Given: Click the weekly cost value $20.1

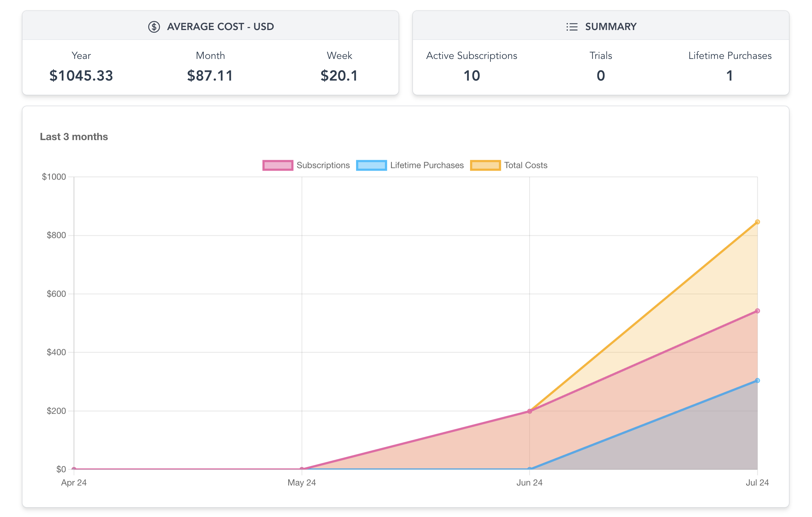Looking at the screenshot, I should [x=339, y=76].
